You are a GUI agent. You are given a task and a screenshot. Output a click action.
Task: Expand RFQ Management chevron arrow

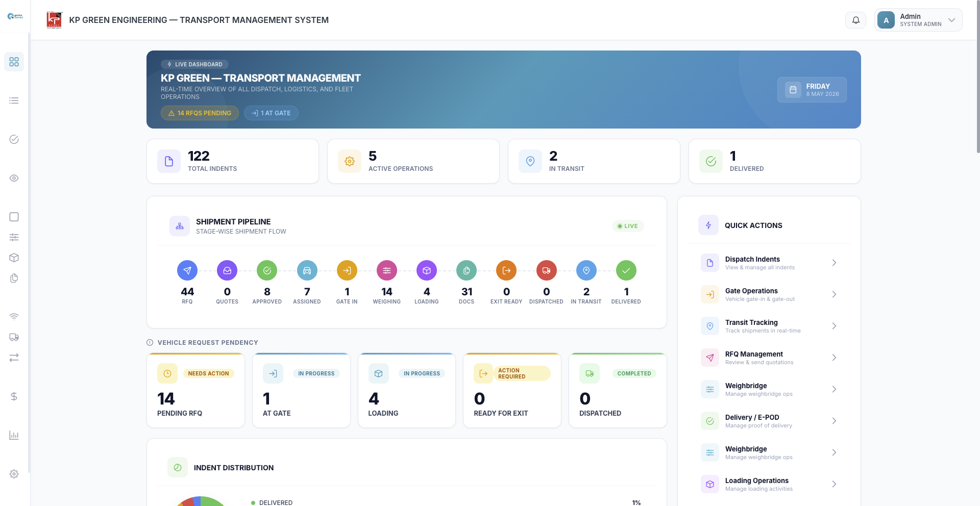pyautogui.click(x=834, y=358)
